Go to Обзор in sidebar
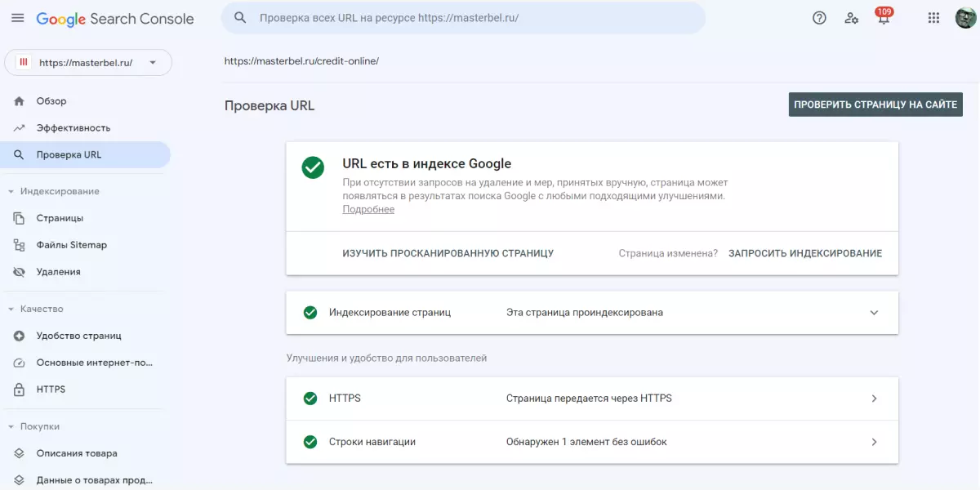Viewport: 980px width, 490px height. click(85, 101)
